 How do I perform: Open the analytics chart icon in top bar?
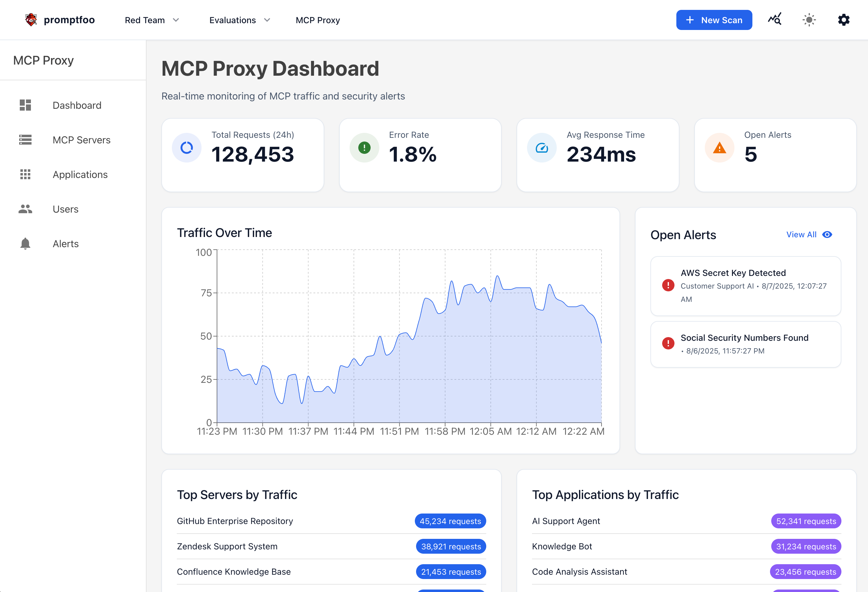click(x=774, y=19)
